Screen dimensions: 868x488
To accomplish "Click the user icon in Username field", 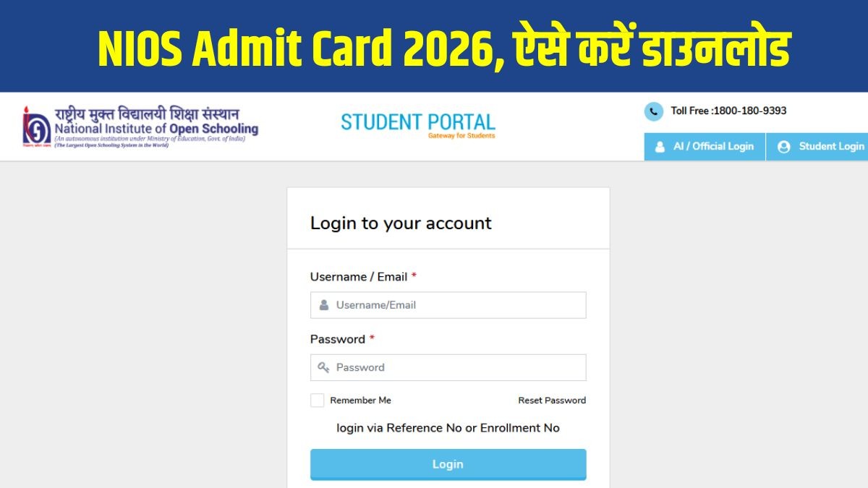I will 324,305.
